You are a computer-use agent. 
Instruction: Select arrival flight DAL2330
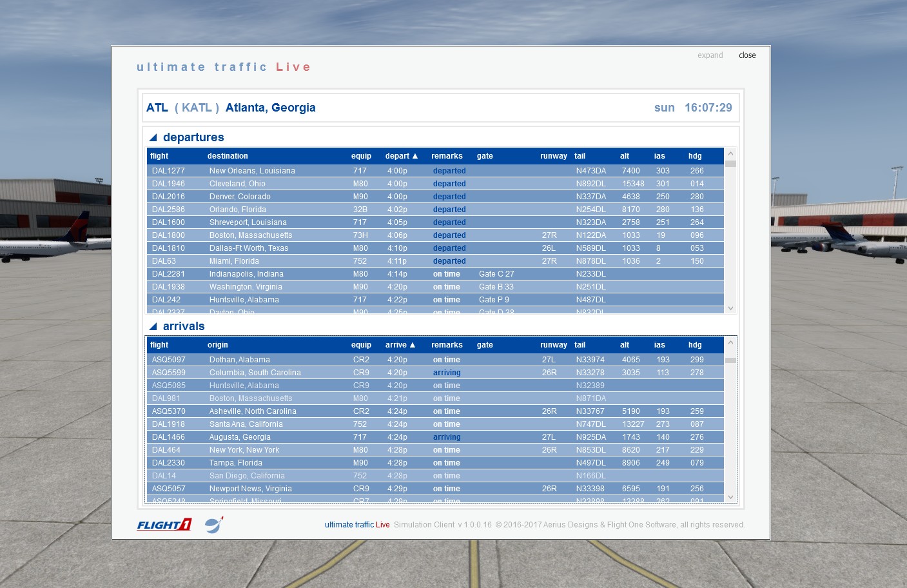click(x=435, y=463)
